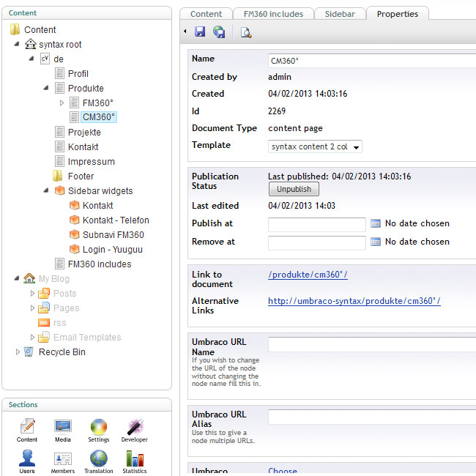Collapse the Produkte tree node

pyautogui.click(x=48, y=89)
